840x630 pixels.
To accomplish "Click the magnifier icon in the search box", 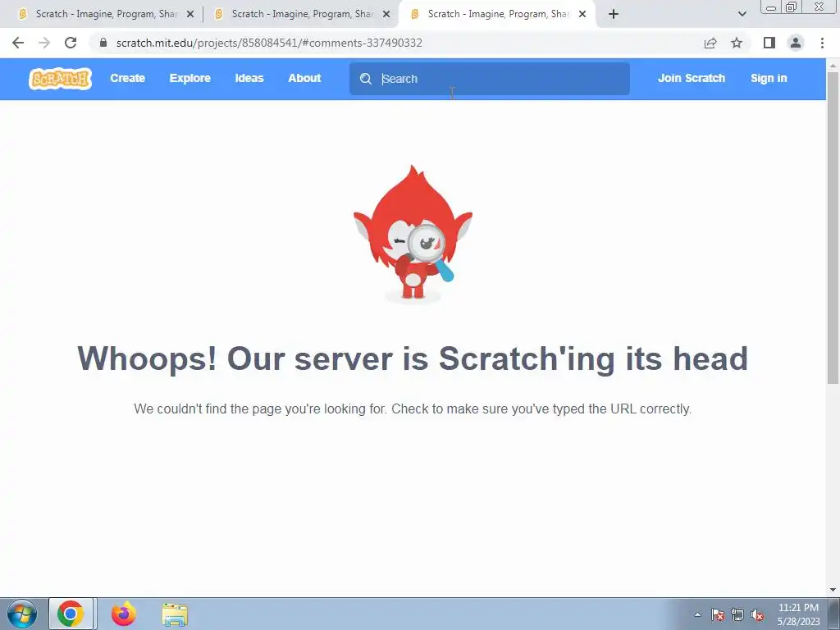I will (x=366, y=79).
